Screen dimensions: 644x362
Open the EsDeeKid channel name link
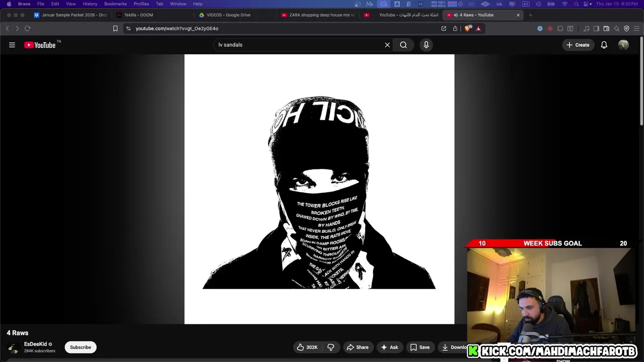coord(35,344)
